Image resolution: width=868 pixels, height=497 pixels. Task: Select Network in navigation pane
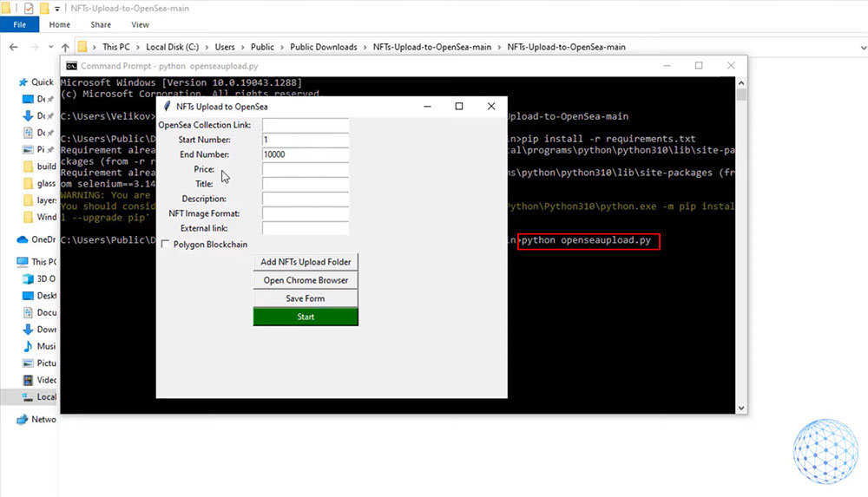tap(36, 420)
